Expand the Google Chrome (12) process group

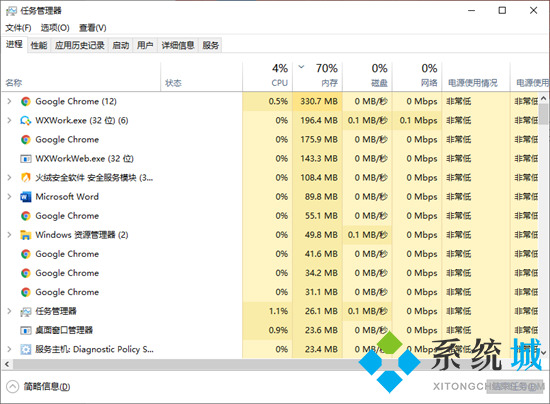(9, 101)
